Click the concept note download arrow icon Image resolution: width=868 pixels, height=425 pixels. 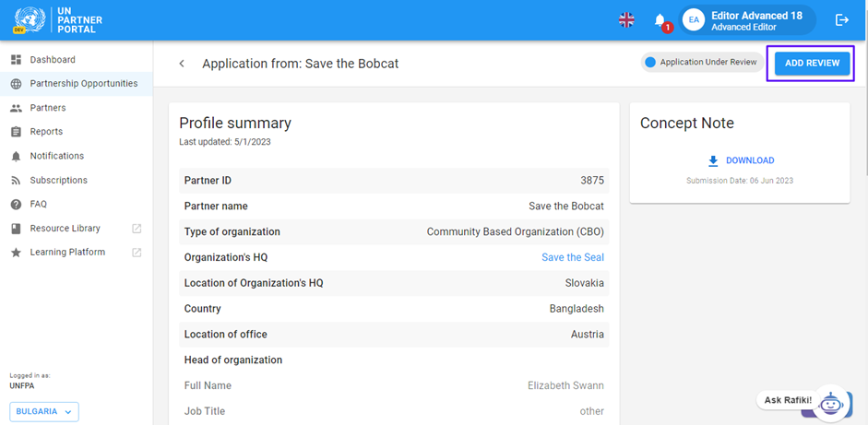[713, 160]
